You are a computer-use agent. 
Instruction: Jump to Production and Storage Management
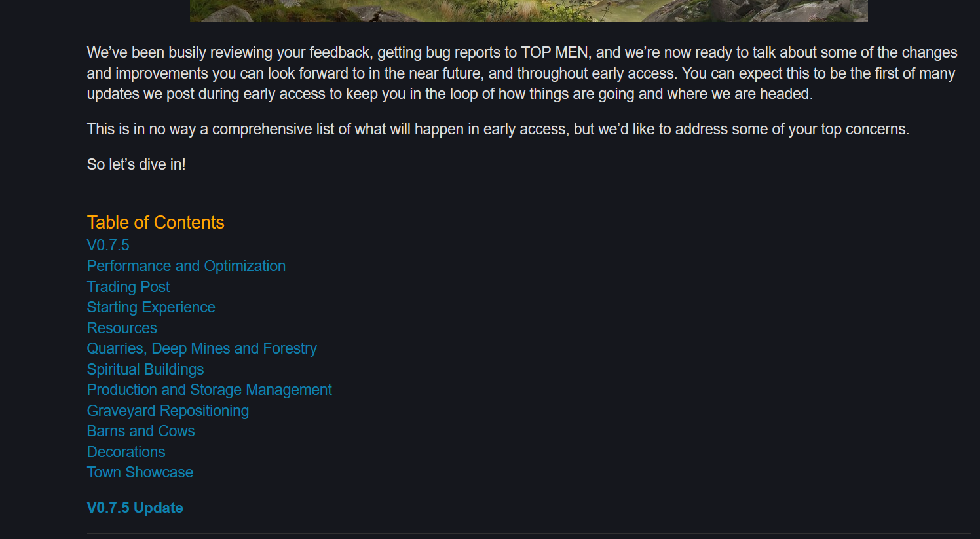click(x=210, y=390)
